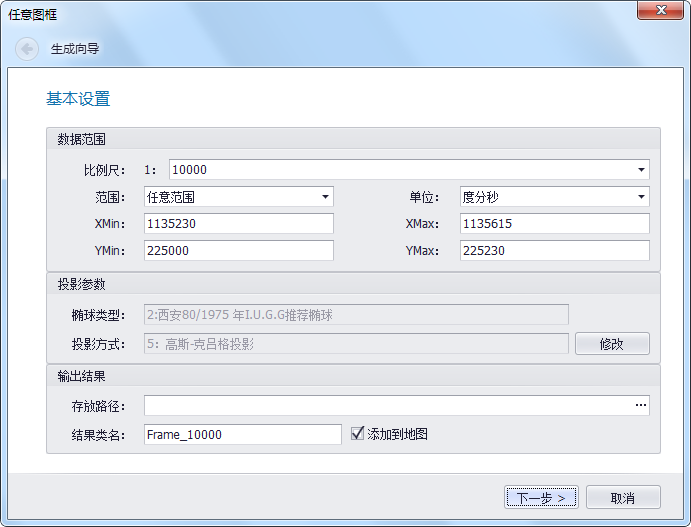Cancel the wizard with 取消

click(x=622, y=497)
